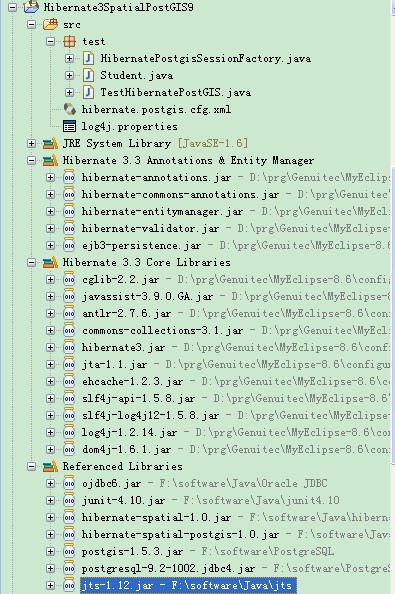Click the Hibernate 3.3 Annotations library icon
Image resolution: width=395 pixels, height=594 pixels.
pyautogui.click(x=50, y=160)
